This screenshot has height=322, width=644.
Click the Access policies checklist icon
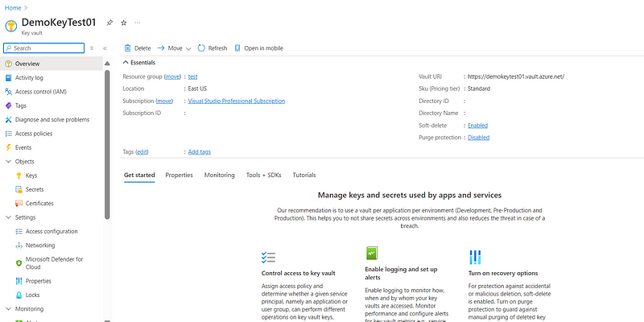coord(8,134)
